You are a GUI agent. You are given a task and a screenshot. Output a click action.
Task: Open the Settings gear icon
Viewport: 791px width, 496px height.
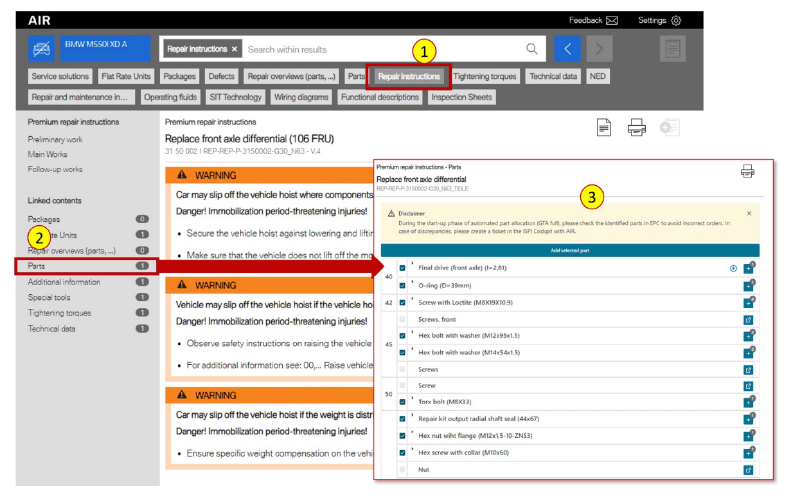676,20
